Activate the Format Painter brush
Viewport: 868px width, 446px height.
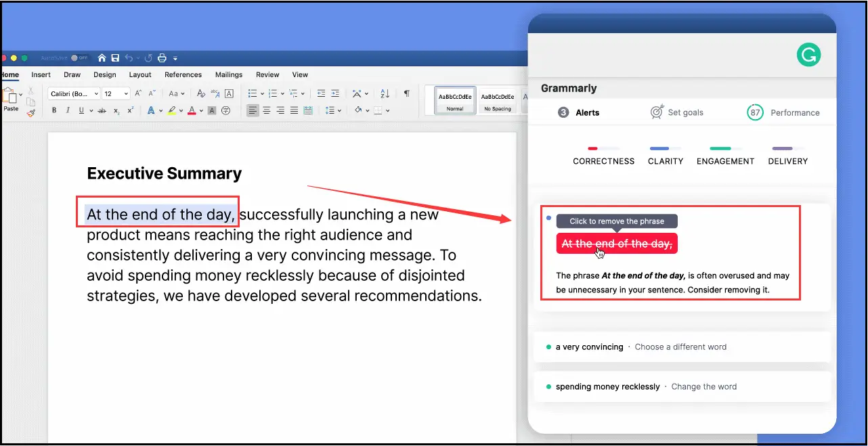point(31,113)
